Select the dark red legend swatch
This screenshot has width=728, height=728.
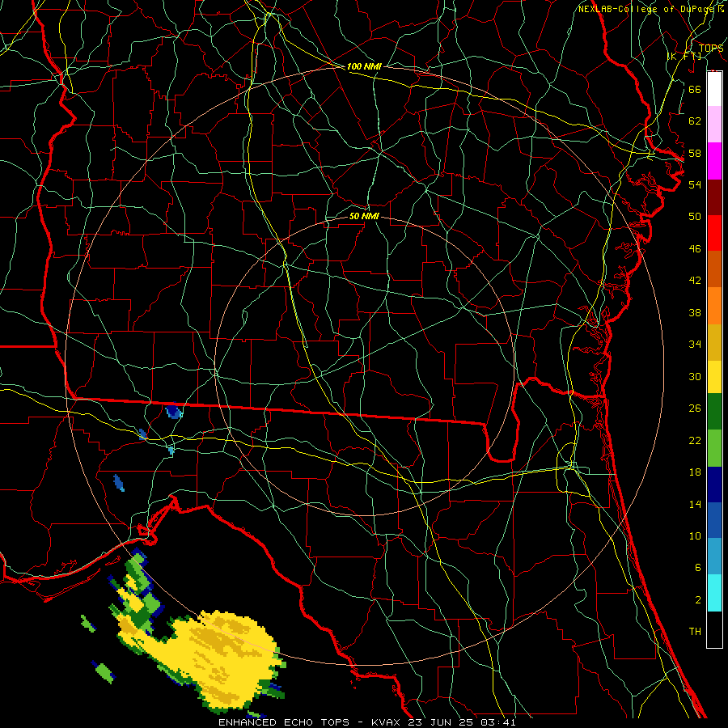pyautogui.click(x=714, y=197)
